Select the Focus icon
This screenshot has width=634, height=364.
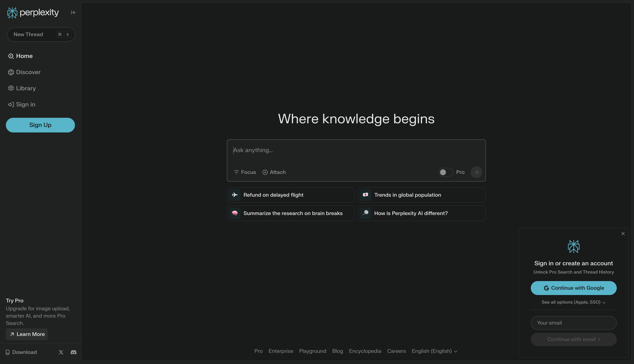tap(236, 172)
